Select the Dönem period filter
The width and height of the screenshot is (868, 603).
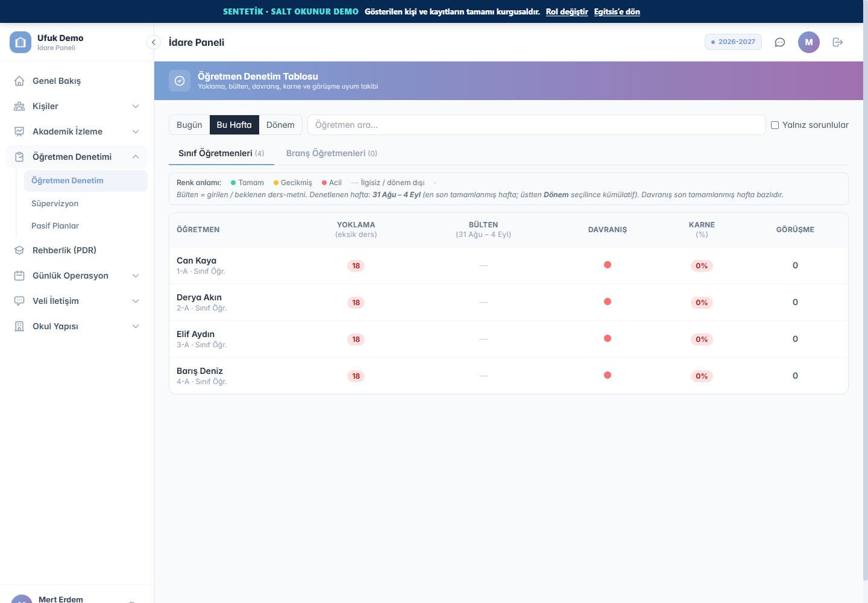280,125
